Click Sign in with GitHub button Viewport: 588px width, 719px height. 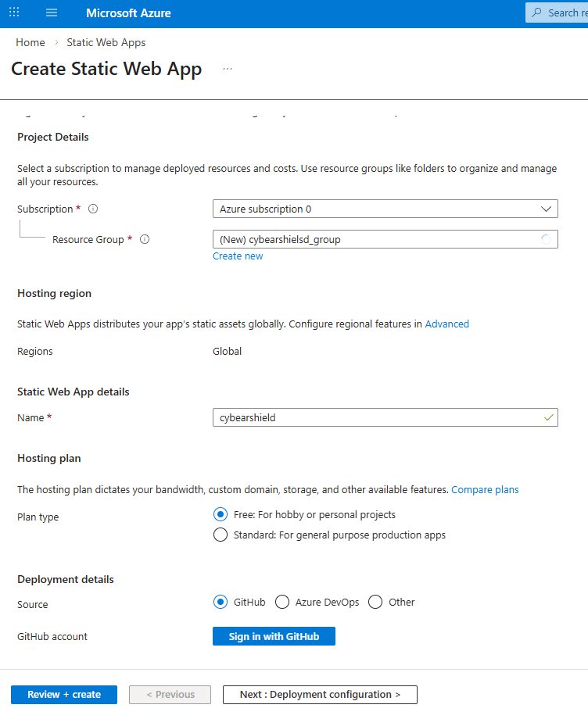pos(274,637)
